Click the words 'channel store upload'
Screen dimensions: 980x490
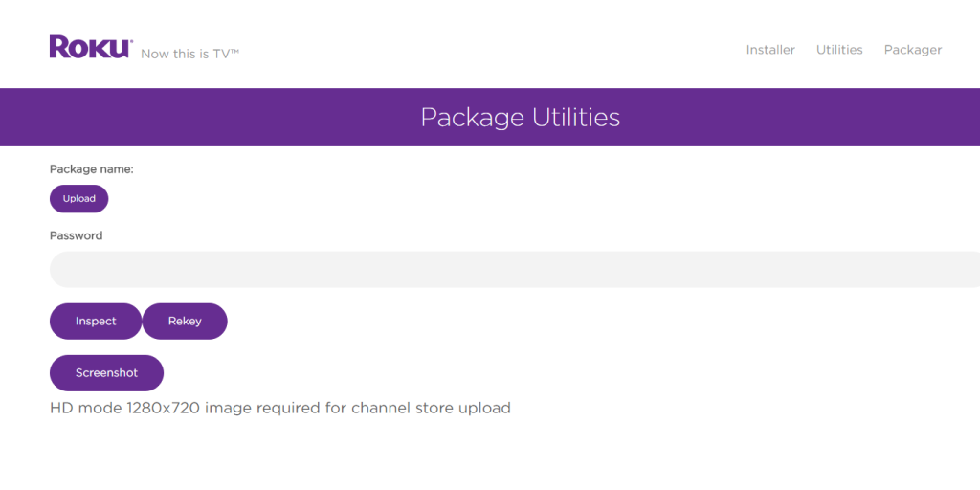[x=431, y=408]
